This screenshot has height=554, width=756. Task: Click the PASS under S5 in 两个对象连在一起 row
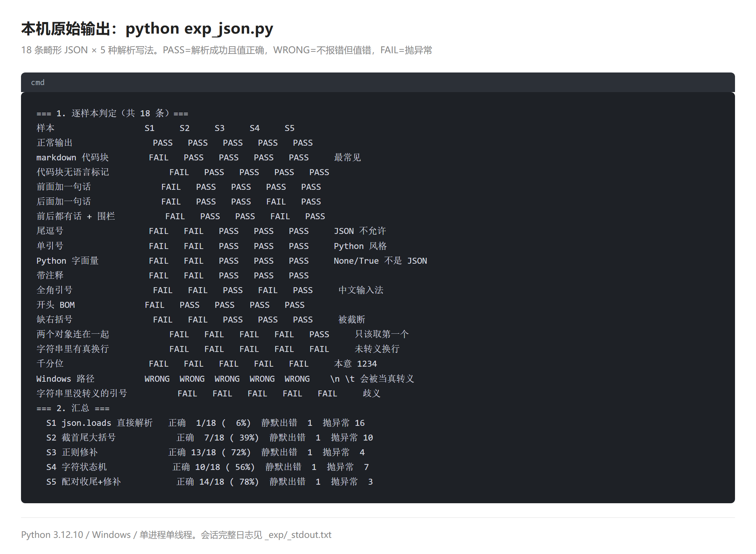319,334
